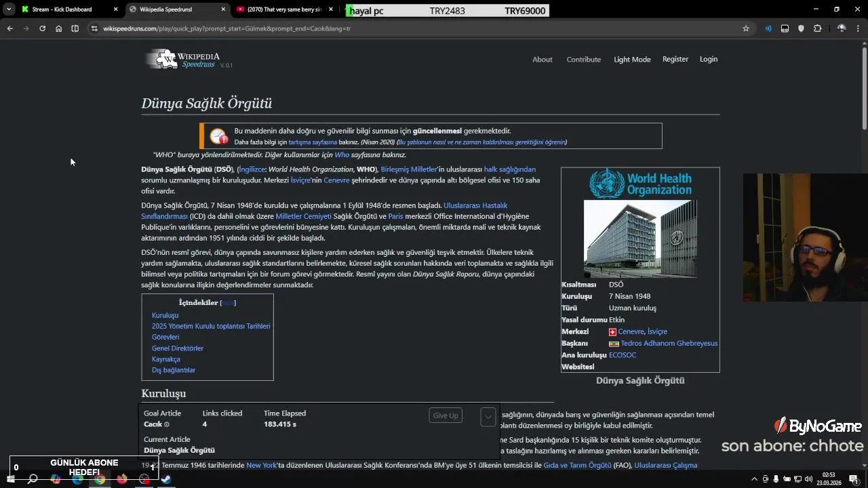Open the Paris link
This screenshot has width=868, height=488.
(x=395, y=216)
